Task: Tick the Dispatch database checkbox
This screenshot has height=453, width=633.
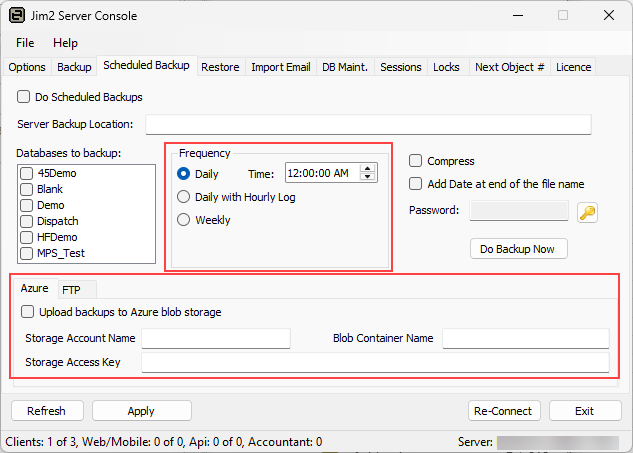Action: 27,221
